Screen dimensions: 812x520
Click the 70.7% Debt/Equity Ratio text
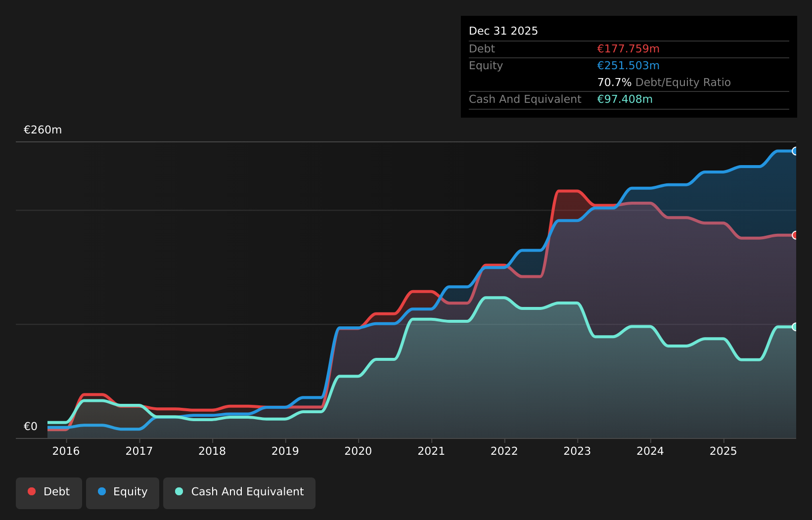coord(664,83)
